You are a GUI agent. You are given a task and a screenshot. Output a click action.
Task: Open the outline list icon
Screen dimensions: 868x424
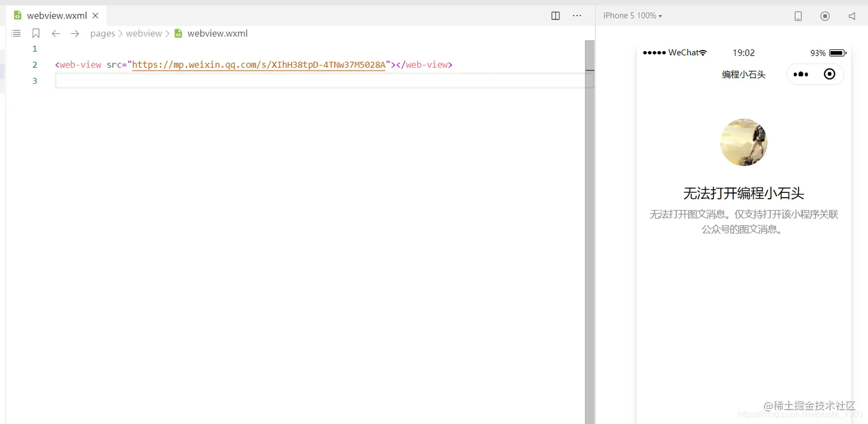click(x=16, y=33)
